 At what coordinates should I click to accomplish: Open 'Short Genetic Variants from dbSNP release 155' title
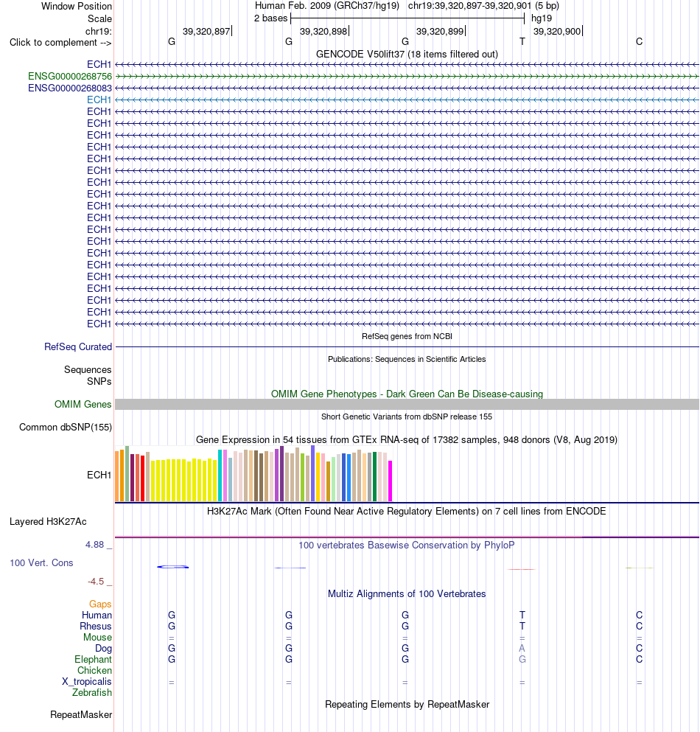click(407, 416)
